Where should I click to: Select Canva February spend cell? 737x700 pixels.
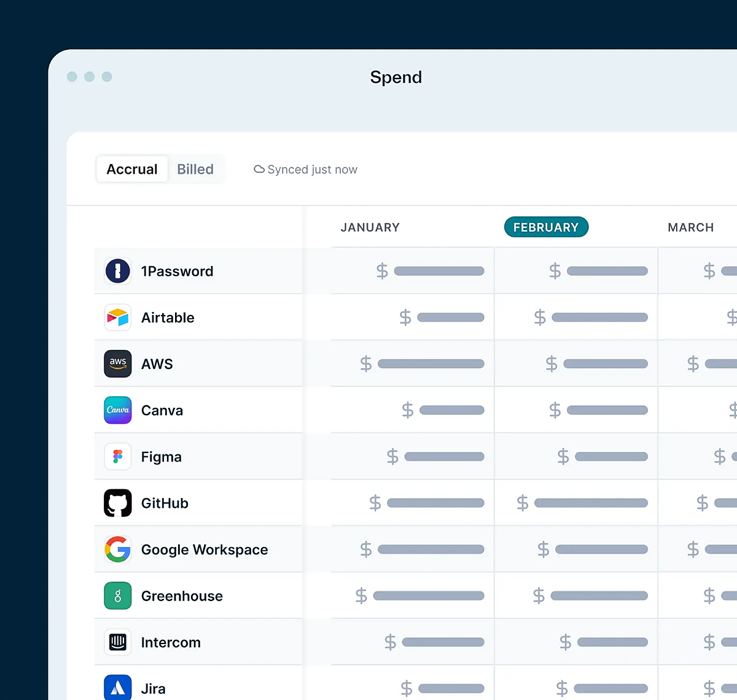[x=576, y=410]
